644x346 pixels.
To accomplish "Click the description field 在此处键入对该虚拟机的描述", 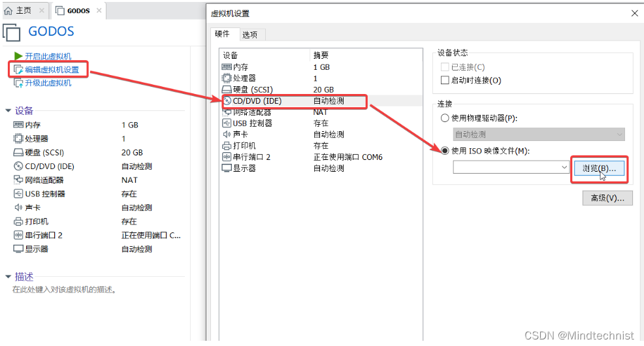I will coord(65,290).
